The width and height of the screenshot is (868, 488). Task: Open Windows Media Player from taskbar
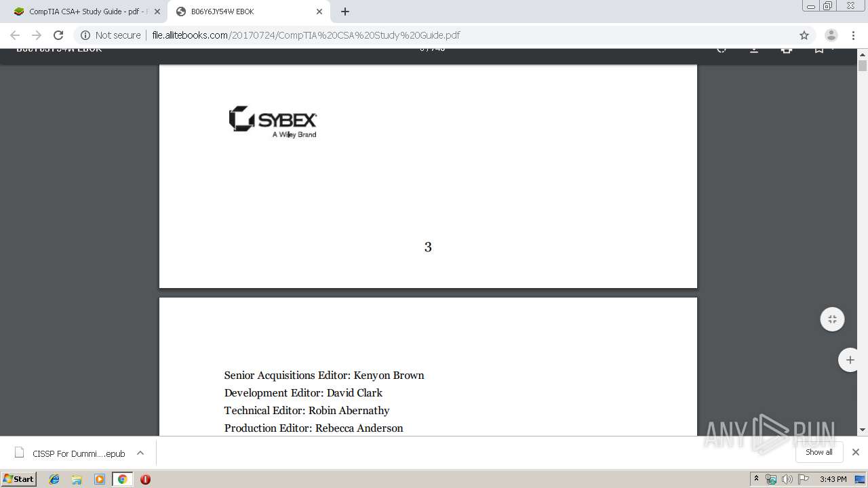click(100, 479)
